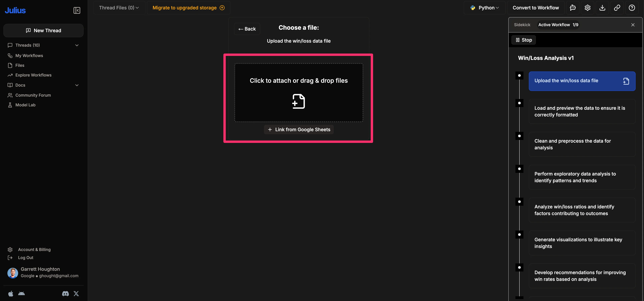Click the download icon in top toolbar

[602, 8]
